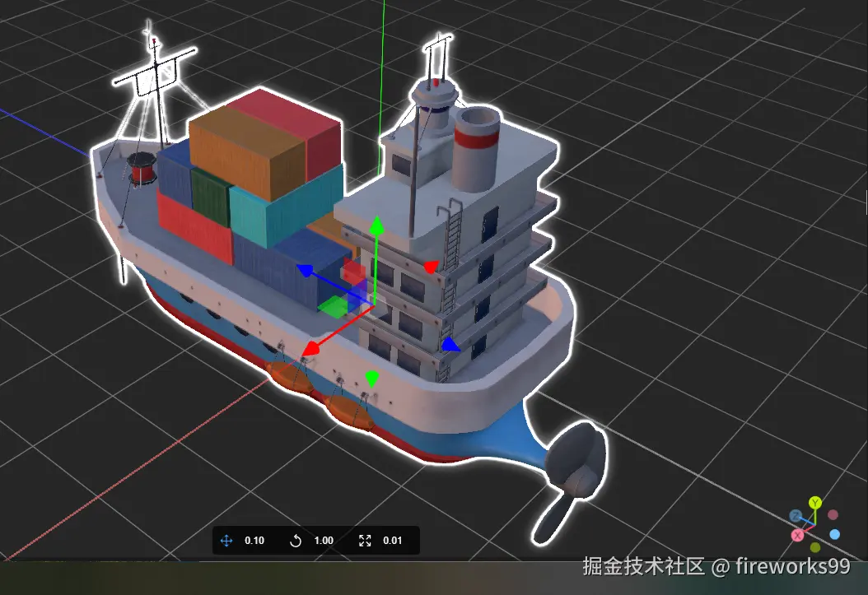Click the pink X axis ball in view helper
Screen dimensions: 868x595
797,536
